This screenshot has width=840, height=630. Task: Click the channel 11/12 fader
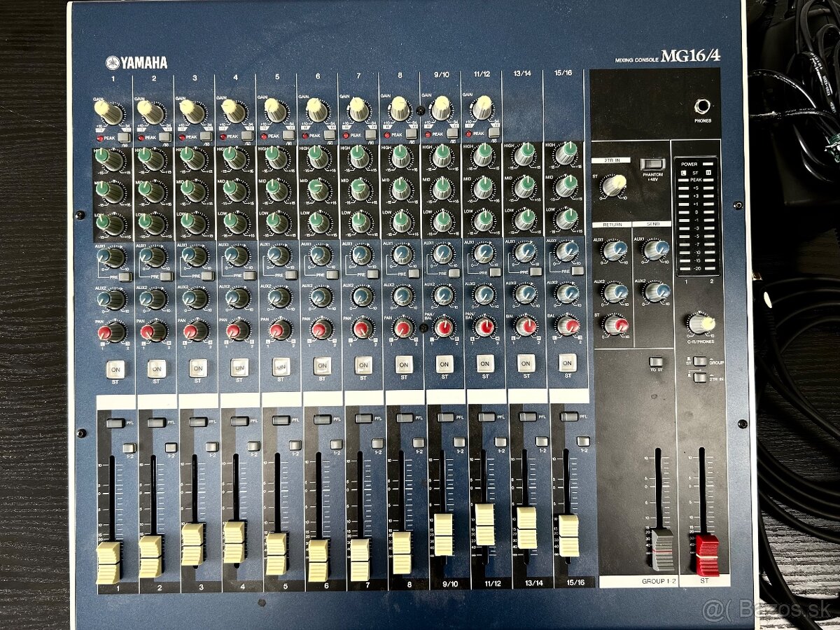coord(484,524)
